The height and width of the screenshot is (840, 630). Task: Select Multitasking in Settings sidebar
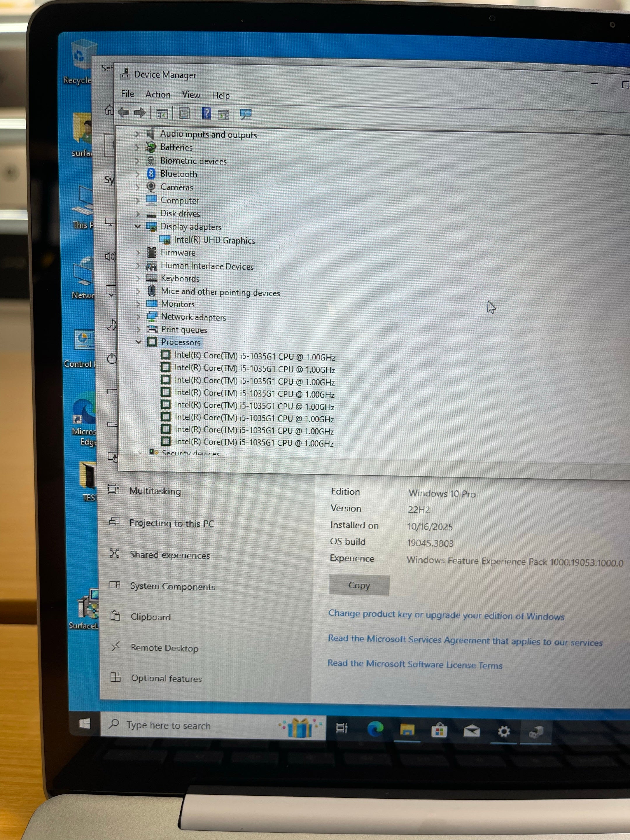[155, 491]
